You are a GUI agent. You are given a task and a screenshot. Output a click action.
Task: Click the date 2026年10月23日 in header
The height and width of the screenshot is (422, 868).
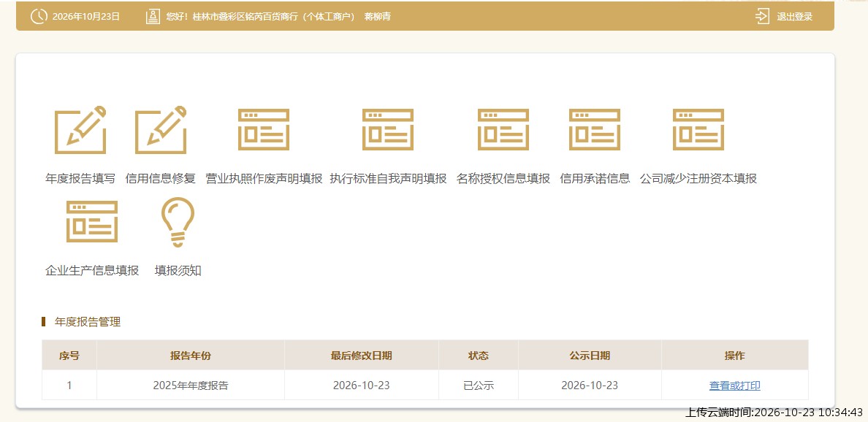click(85, 17)
